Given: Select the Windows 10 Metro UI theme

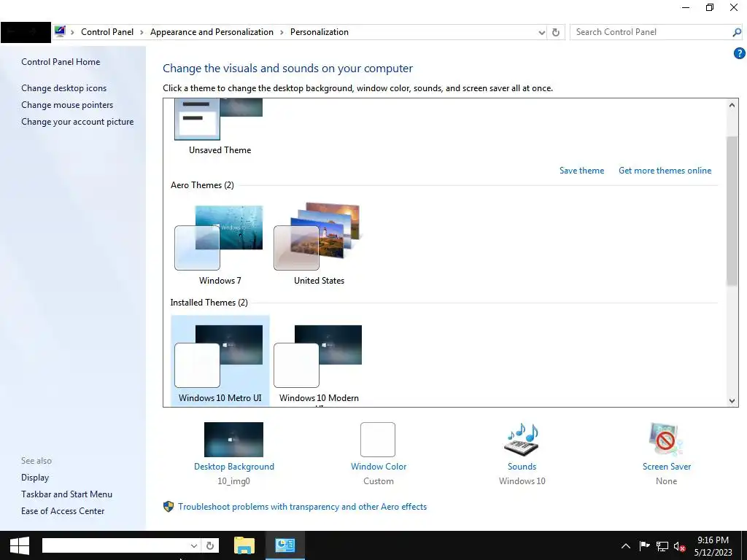Looking at the screenshot, I should click(220, 360).
